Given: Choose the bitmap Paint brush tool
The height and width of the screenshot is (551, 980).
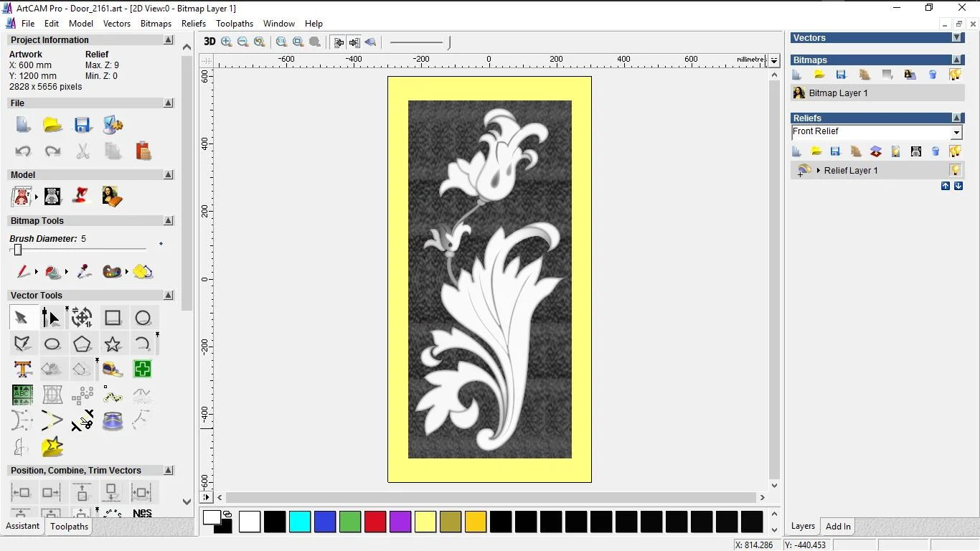Looking at the screenshot, I should point(23,272).
